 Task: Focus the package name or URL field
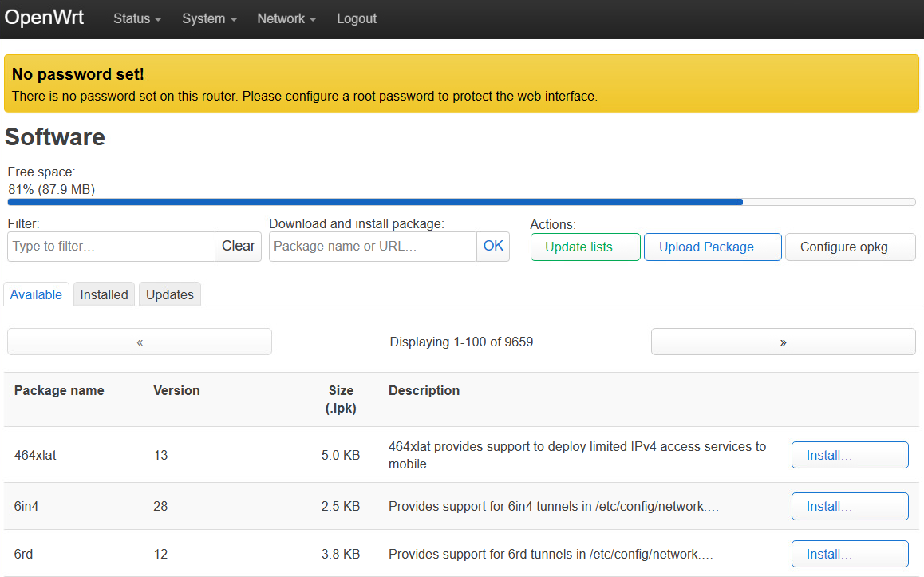pyautogui.click(x=373, y=247)
